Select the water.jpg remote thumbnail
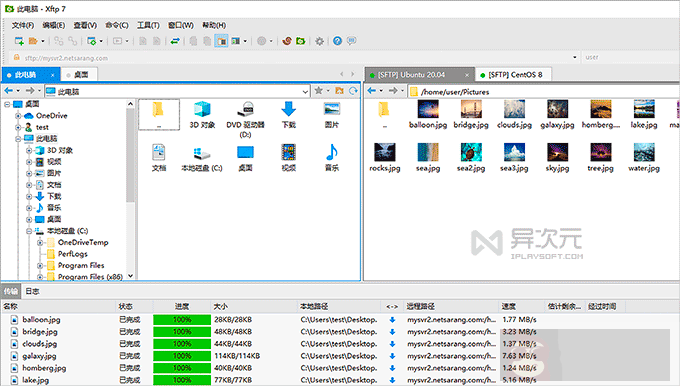 [644, 158]
